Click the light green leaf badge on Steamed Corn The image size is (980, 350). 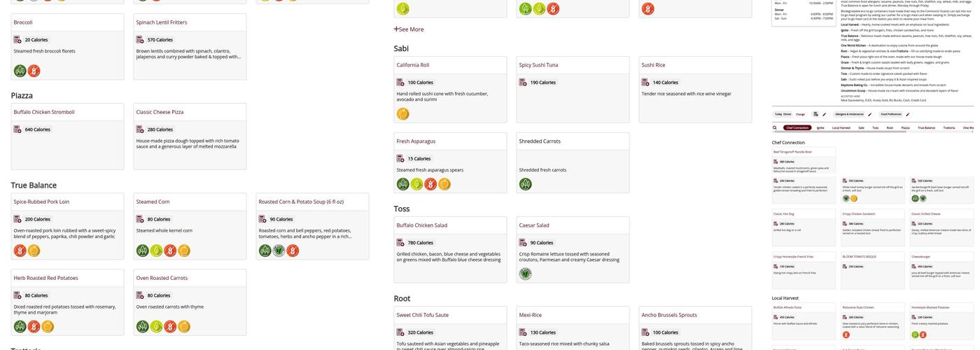pyautogui.click(x=156, y=251)
